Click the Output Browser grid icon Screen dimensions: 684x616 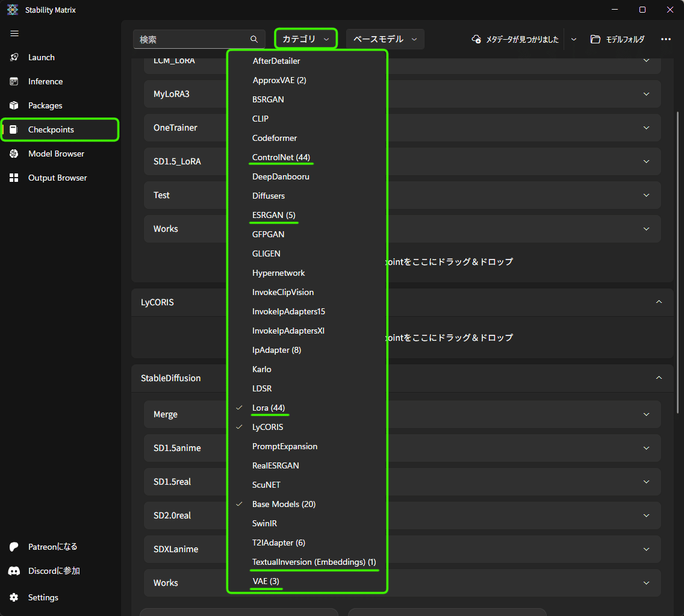pos(14,178)
